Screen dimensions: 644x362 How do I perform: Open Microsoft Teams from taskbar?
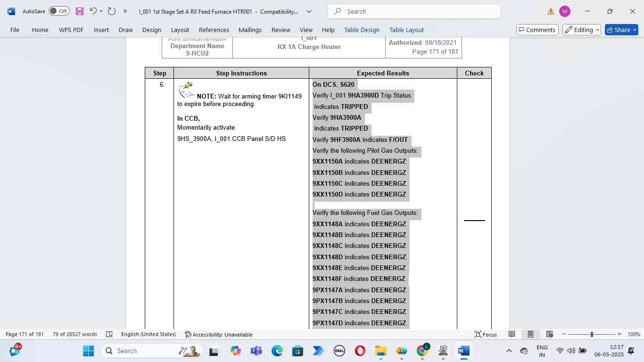click(x=256, y=351)
